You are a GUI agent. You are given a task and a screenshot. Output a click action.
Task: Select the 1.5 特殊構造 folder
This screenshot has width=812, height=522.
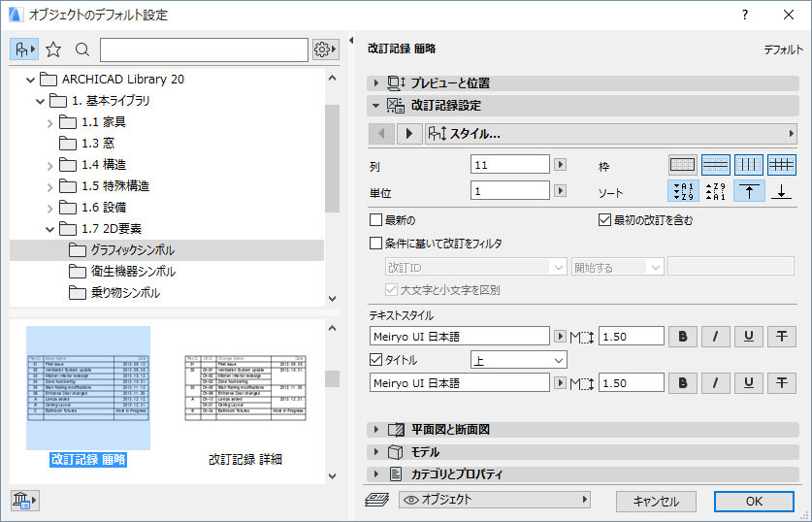(104, 186)
